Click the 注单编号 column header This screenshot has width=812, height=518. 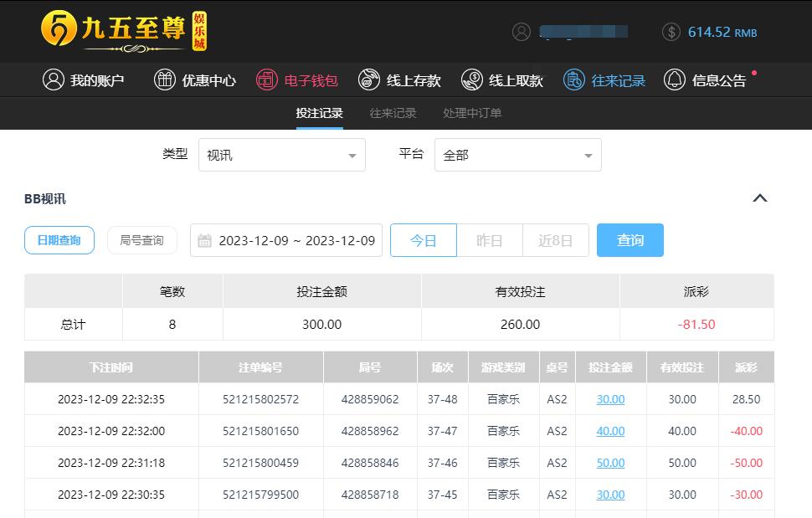260,367
